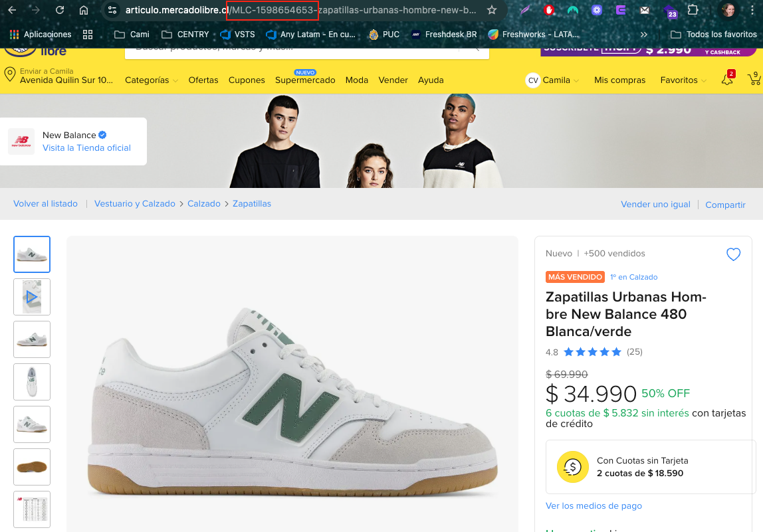Open the Any Latam bookmark

(x=311, y=34)
